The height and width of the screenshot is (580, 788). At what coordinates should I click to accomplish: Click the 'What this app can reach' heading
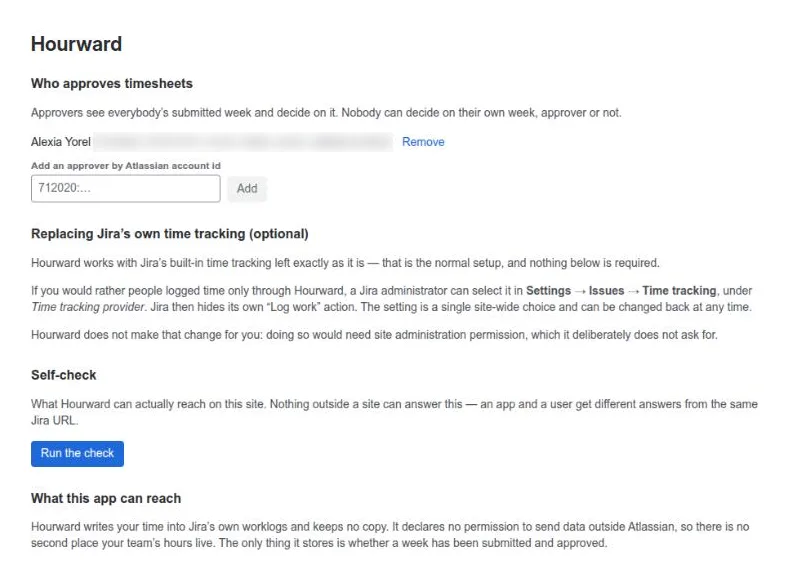(106, 498)
